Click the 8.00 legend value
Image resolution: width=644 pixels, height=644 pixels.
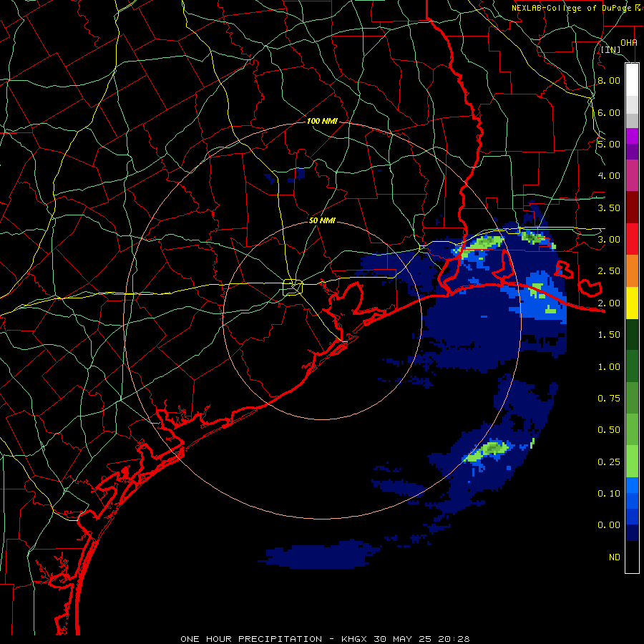point(609,80)
